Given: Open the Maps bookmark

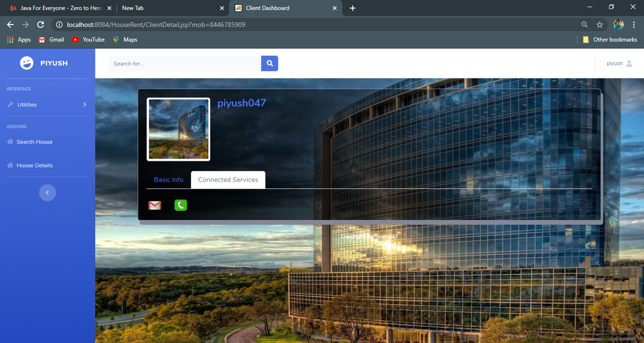Looking at the screenshot, I should tap(125, 40).
